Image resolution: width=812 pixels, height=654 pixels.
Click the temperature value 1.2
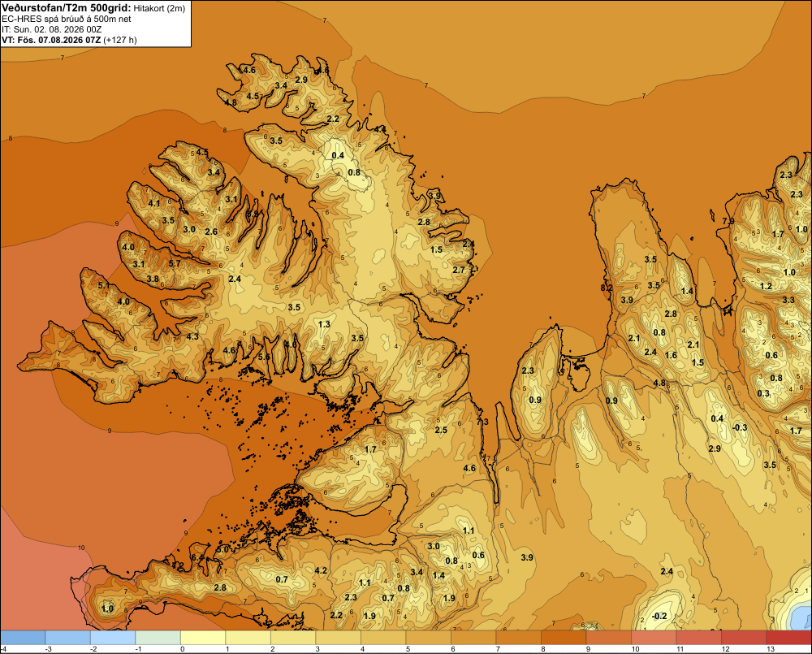pyautogui.click(x=766, y=286)
